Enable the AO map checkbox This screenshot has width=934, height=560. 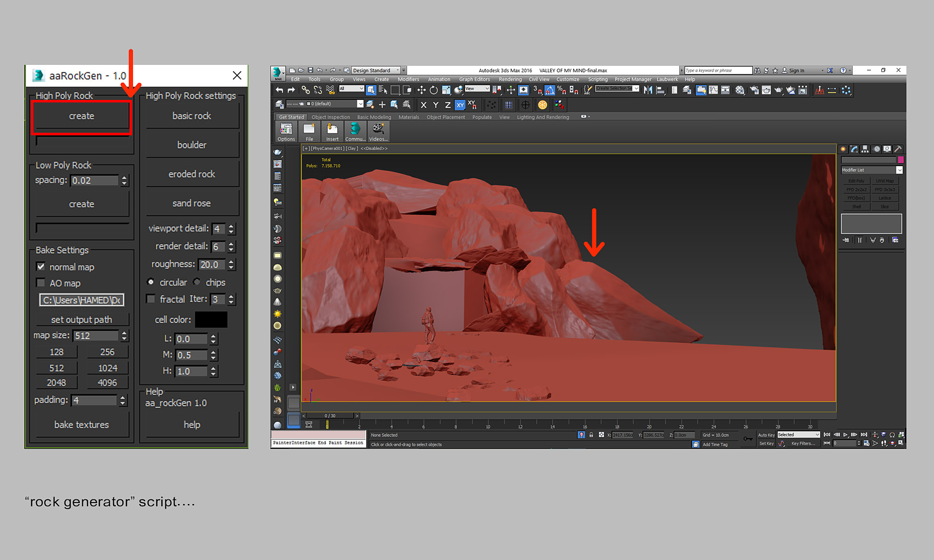41,283
